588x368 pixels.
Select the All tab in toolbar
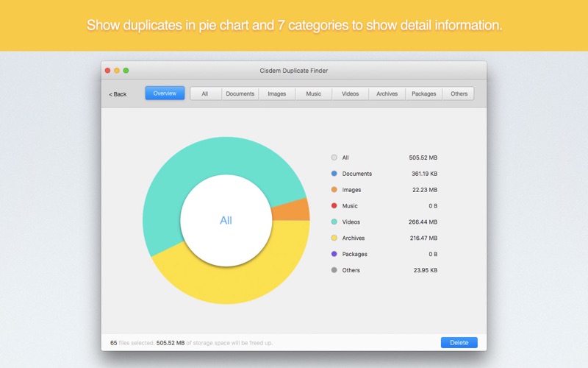tap(206, 94)
